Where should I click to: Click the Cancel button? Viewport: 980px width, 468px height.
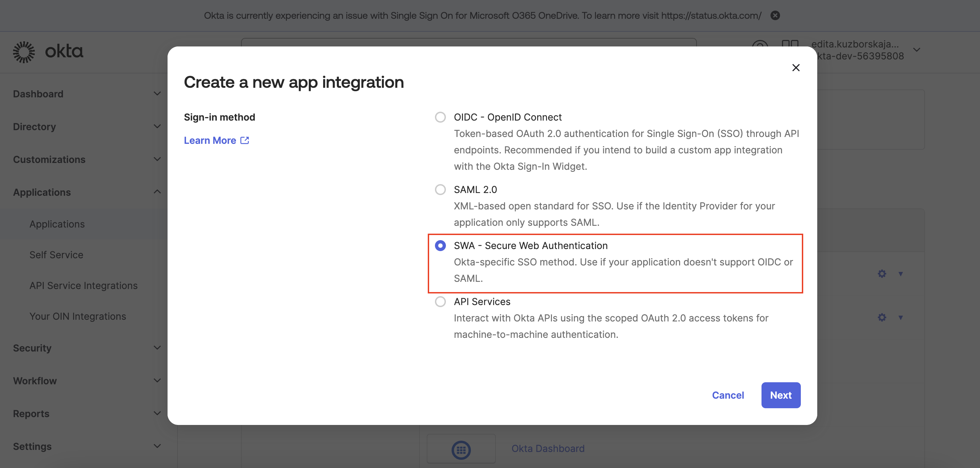(x=728, y=395)
